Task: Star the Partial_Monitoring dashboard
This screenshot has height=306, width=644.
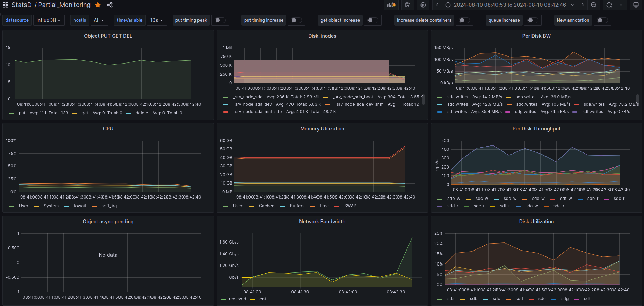Action: pyautogui.click(x=98, y=5)
